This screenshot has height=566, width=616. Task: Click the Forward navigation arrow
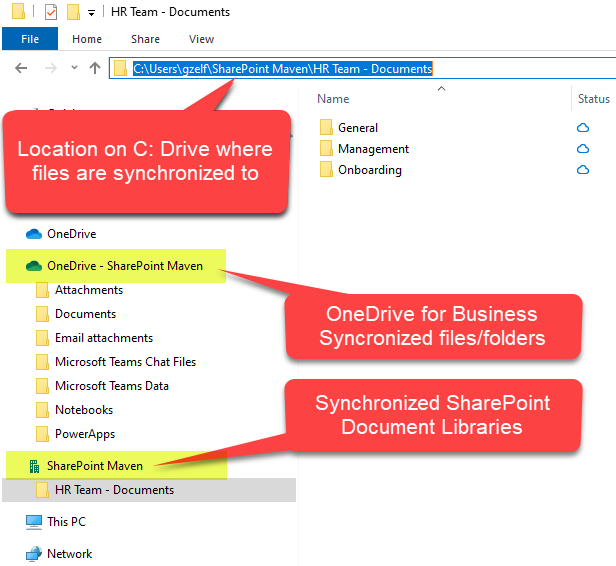pos(51,68)
